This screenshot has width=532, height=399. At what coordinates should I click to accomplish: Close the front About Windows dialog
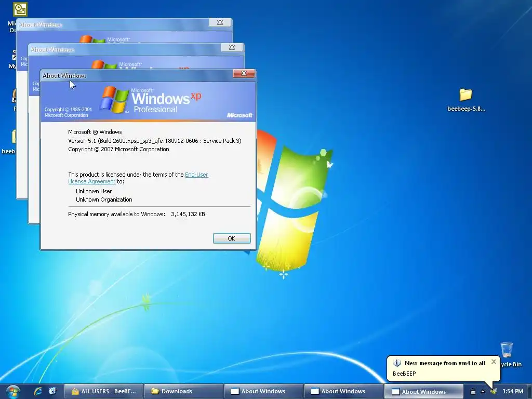click(244, 74)
